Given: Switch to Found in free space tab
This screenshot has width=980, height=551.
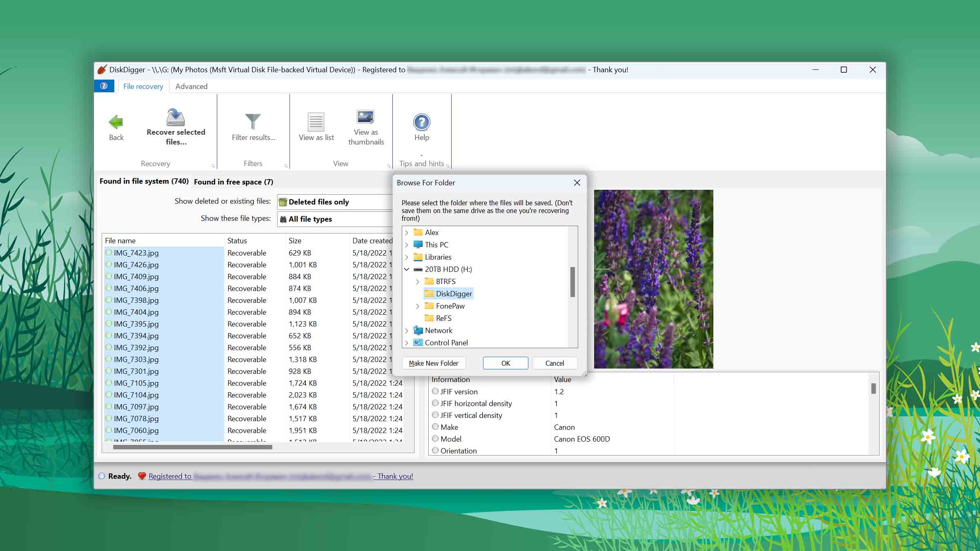Looking at the screenshot, I should (x=233, y=182).
